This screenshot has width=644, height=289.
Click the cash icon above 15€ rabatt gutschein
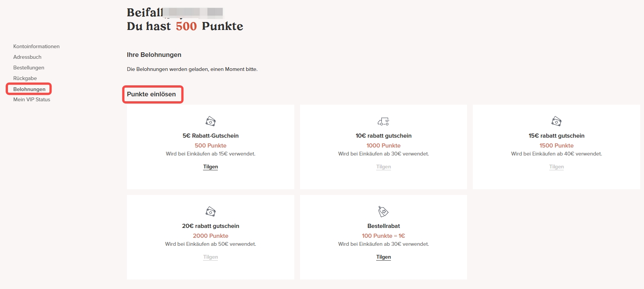[556, 121]
